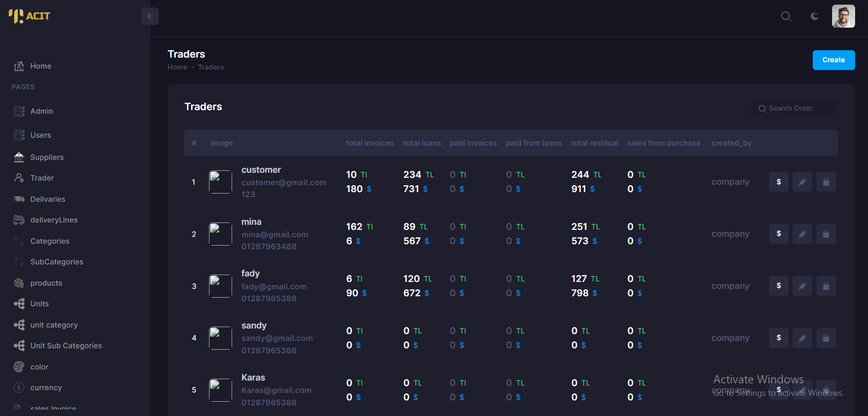Delete the fady trader with trash icon
Image resolution: width=868 pixels, height=416 pixels.
826,286
